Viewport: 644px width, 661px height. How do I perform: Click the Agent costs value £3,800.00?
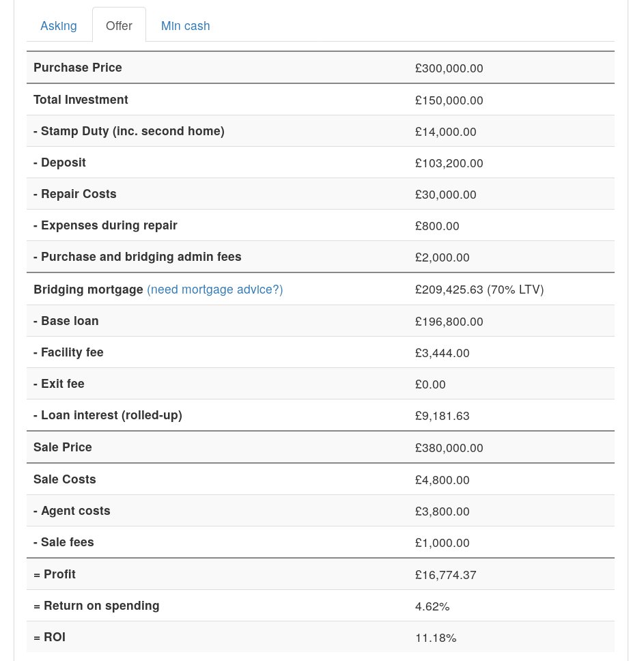(442, 511)
